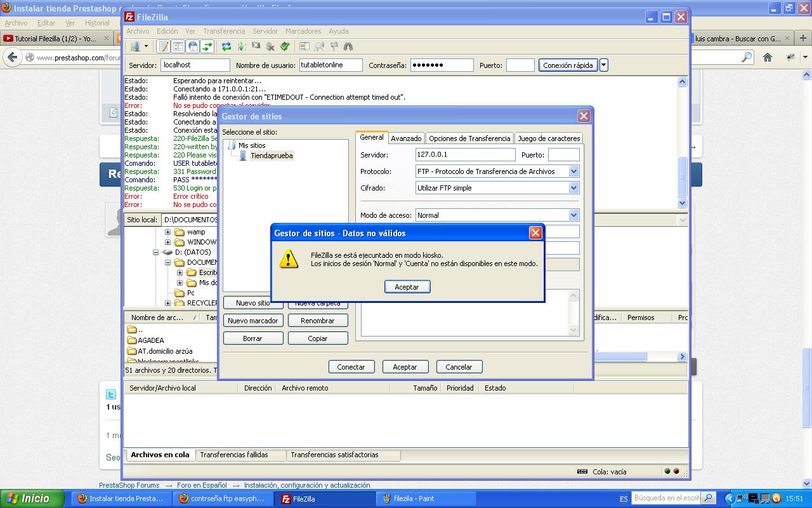
Task: Click the Conexión rápida button
Action: [x=568, y=65]
